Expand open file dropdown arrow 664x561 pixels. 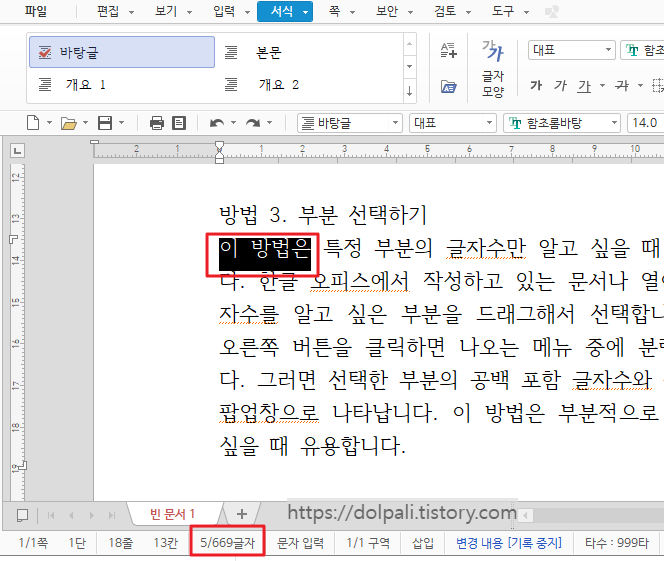click(x=85, y=123)
